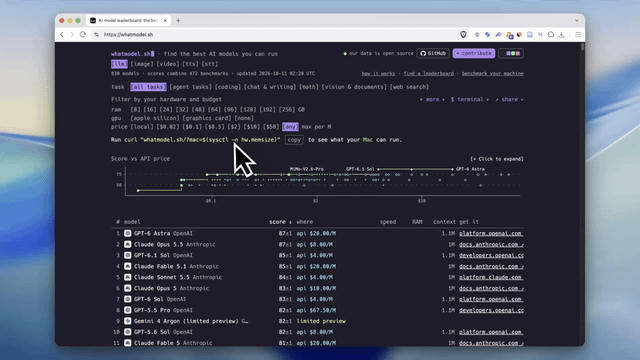Expand the more filters option
The height and width of the screenshot is (360, 640).
(x=431, y=100)
